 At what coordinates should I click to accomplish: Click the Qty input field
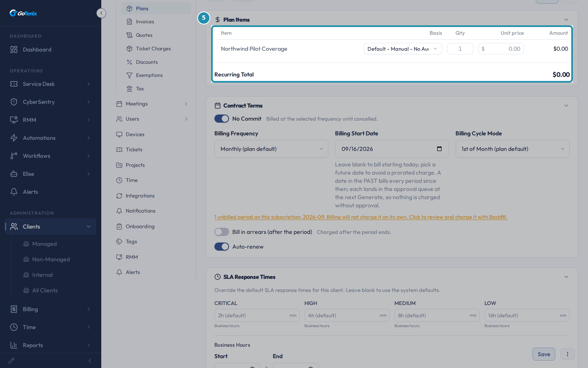460,49
